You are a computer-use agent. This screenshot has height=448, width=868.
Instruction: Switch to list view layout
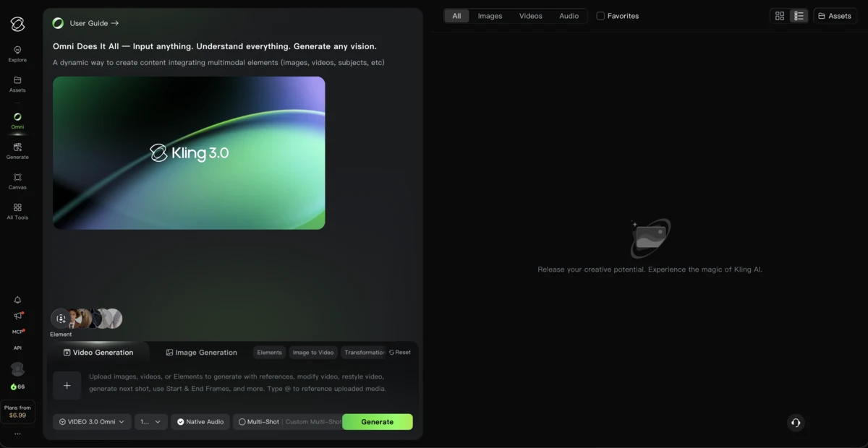[x=799, y=16]
